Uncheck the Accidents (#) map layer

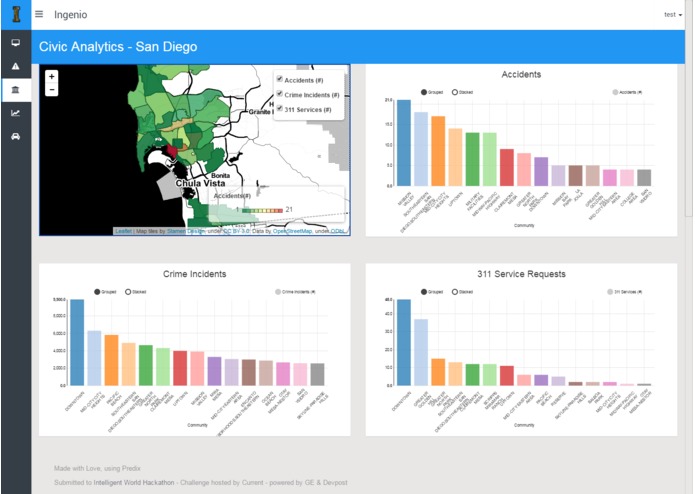tap(280, 79)
